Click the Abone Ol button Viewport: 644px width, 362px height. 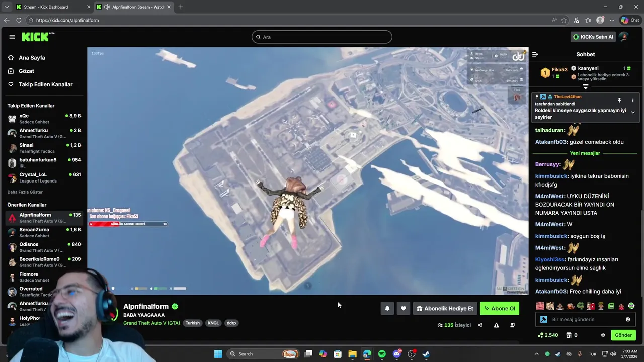[499, 308]
